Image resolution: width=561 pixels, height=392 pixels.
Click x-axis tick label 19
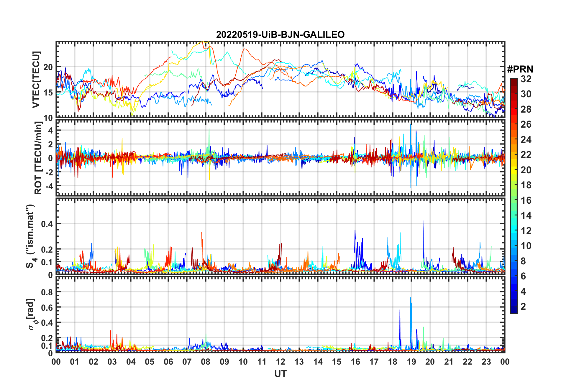point(411,362)
